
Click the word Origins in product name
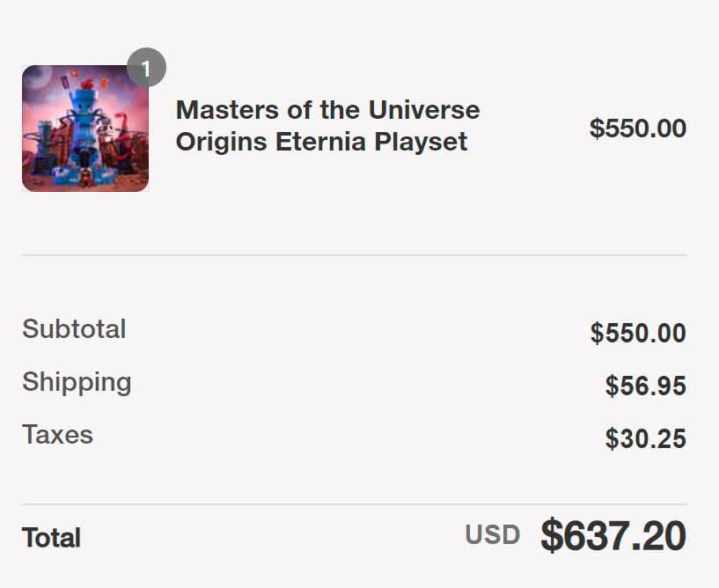(221, 141)
